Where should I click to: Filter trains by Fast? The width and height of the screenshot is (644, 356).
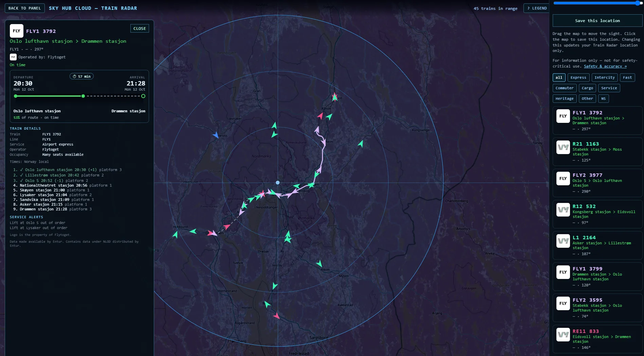tap(627, 77)
